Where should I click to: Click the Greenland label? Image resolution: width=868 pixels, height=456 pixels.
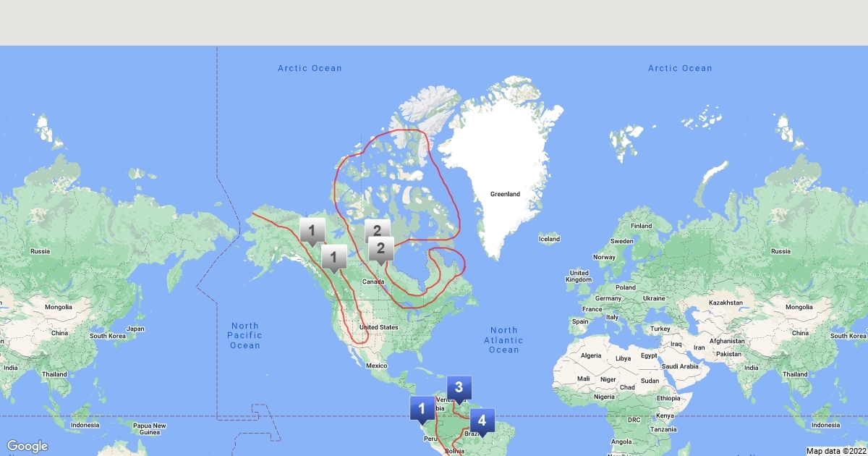coord(505,194)
